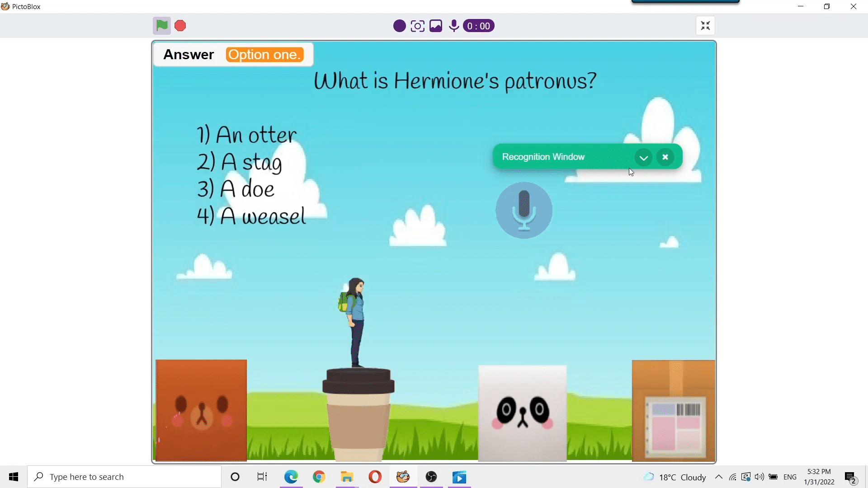Show hidden icons in the system tray

[718, 477]
